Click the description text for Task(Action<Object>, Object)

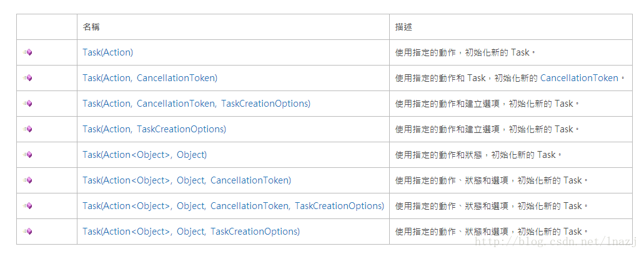(x=478, y=155)
